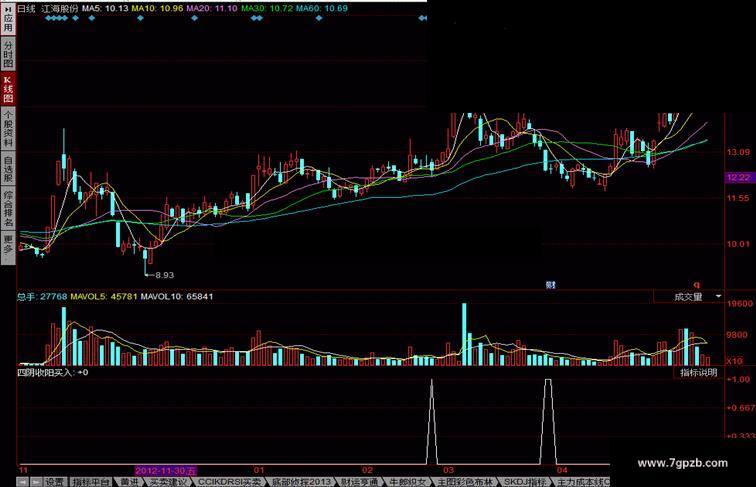Click the 江海股份 stock name
The image size is (756, 487).
pyautogui.click(x=59, y=8)
